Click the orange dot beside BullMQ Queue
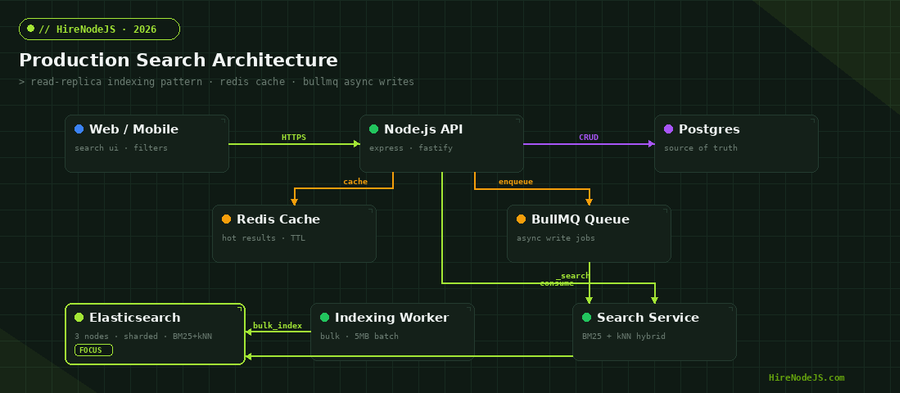900x393 pixels. [x=521, y=219]
